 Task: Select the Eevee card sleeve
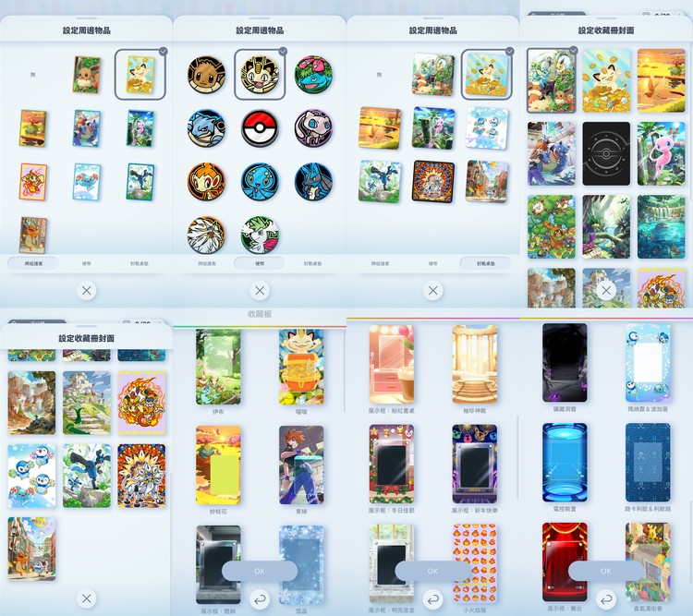click(87, 74)
